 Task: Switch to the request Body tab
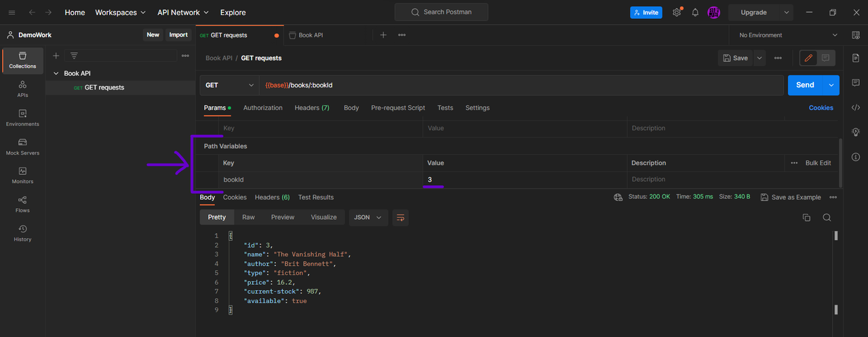pos(351,108)
